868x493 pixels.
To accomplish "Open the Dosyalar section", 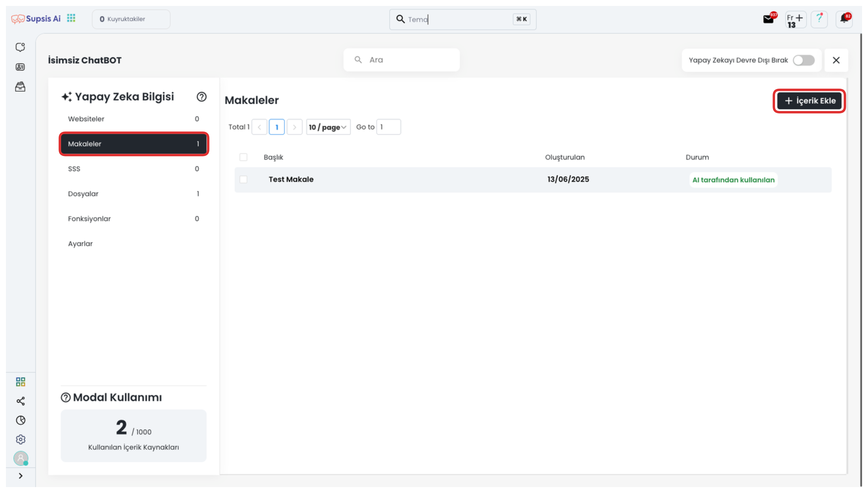I will tap(134, 194).
